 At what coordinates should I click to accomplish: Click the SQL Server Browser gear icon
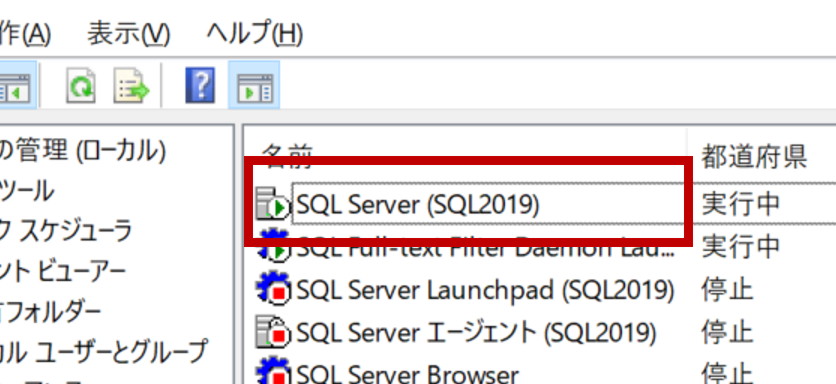coord(274,372)
